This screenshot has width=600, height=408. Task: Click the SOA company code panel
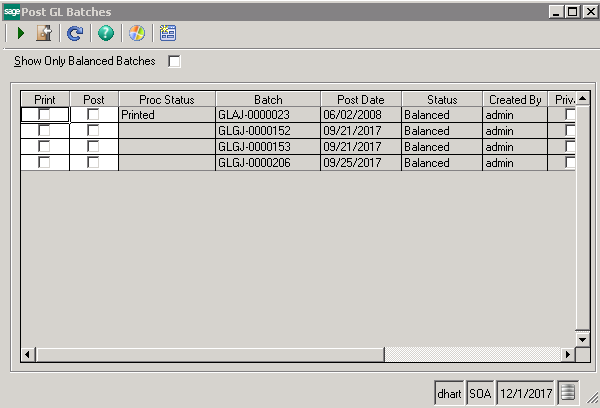coord(481,393)
